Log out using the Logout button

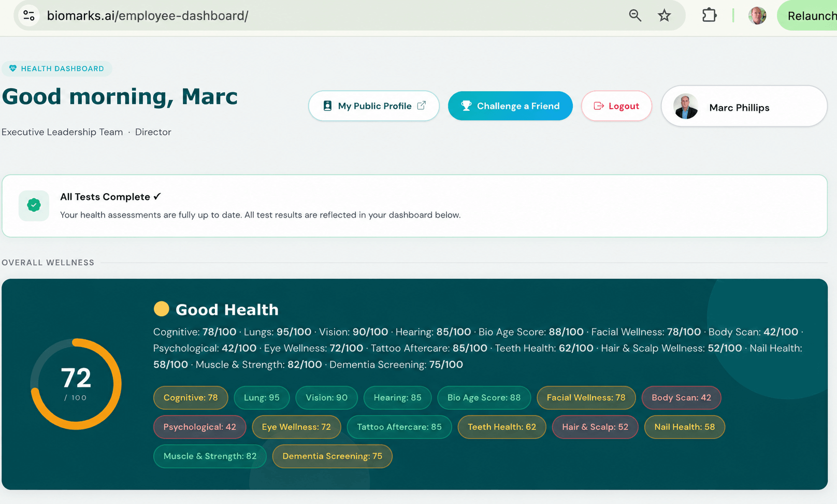616,106
